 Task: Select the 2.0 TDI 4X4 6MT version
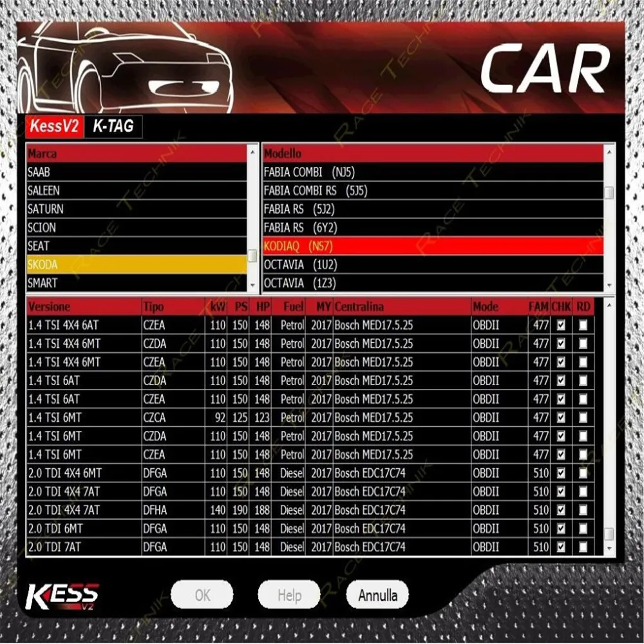(84, 473)
